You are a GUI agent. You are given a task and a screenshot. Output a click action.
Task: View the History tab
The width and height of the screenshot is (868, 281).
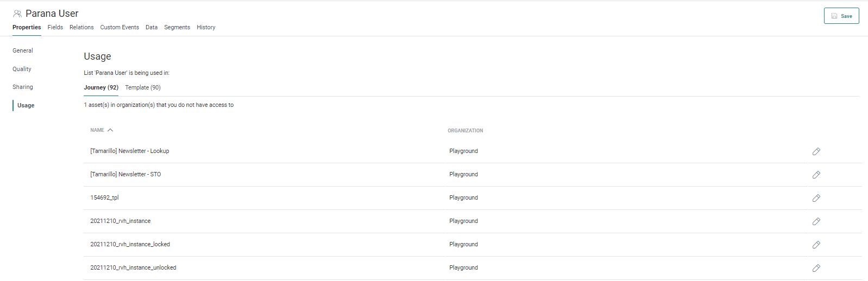206,27
